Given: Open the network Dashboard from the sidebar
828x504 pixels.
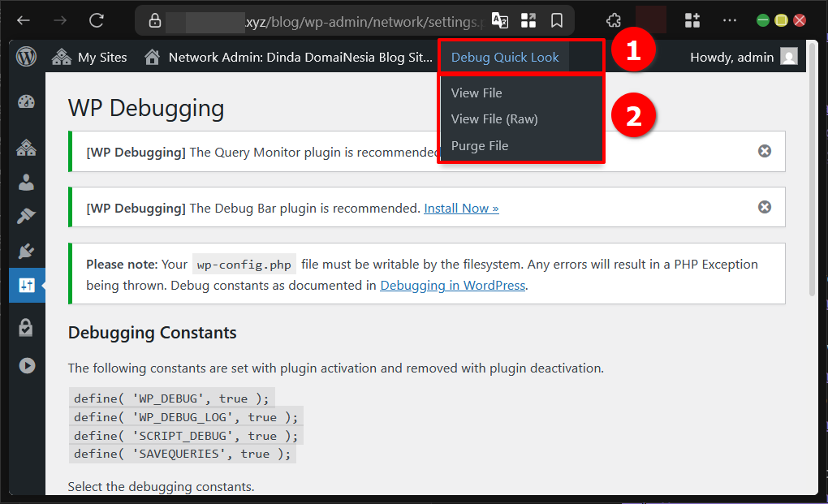Looking at the screenshot, I should click(27, 101).
